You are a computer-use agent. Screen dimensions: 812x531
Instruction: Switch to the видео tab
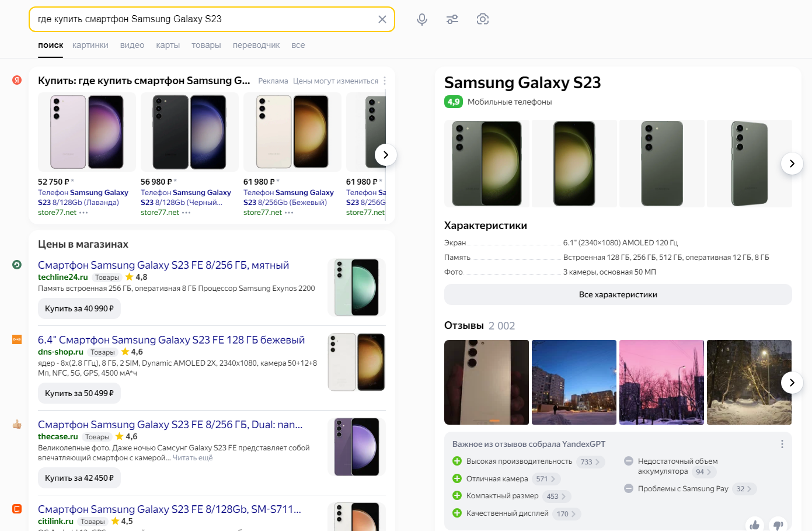132,45
